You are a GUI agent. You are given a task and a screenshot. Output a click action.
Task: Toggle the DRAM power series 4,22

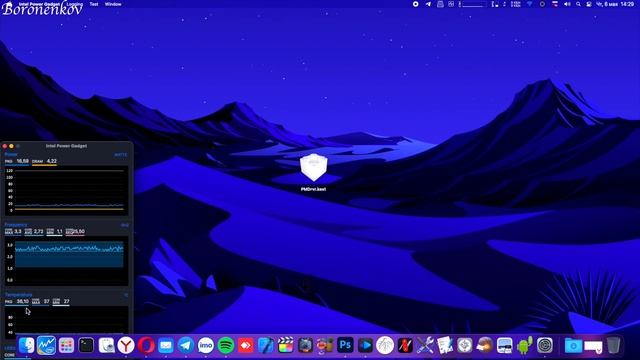coord(44,162)
